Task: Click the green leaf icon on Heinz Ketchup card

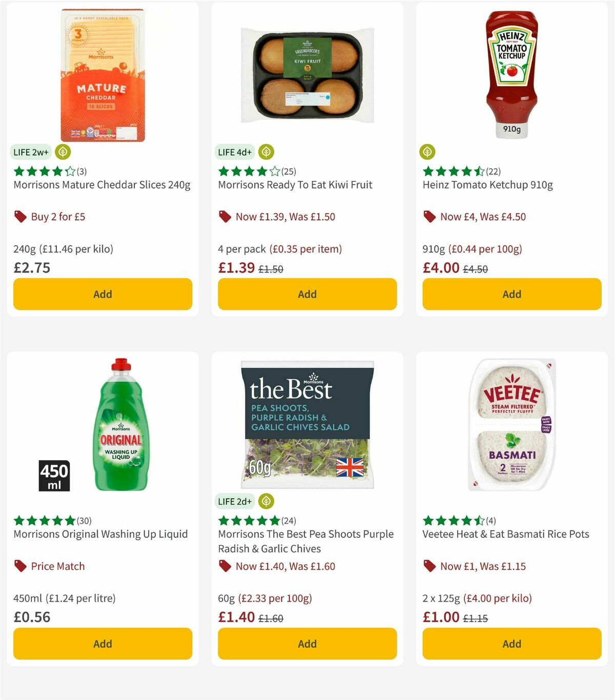Action: click(x=427, y=152)
